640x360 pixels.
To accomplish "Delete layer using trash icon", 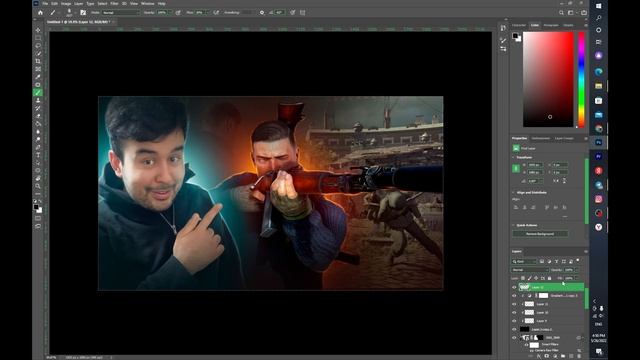I will tap(579, 356).
